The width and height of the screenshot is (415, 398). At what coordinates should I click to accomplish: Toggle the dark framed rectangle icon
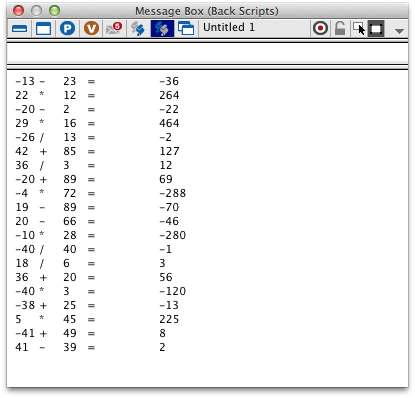tap(376, 29)
